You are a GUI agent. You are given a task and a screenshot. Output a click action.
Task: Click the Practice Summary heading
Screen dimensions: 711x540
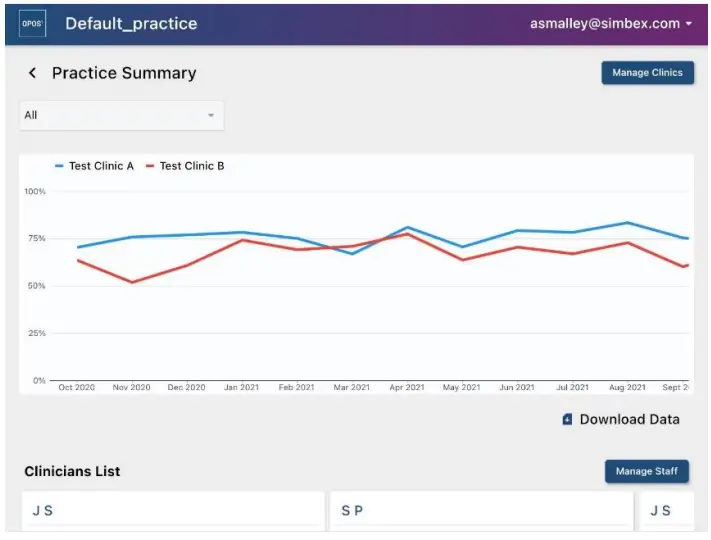coord(124,73)
